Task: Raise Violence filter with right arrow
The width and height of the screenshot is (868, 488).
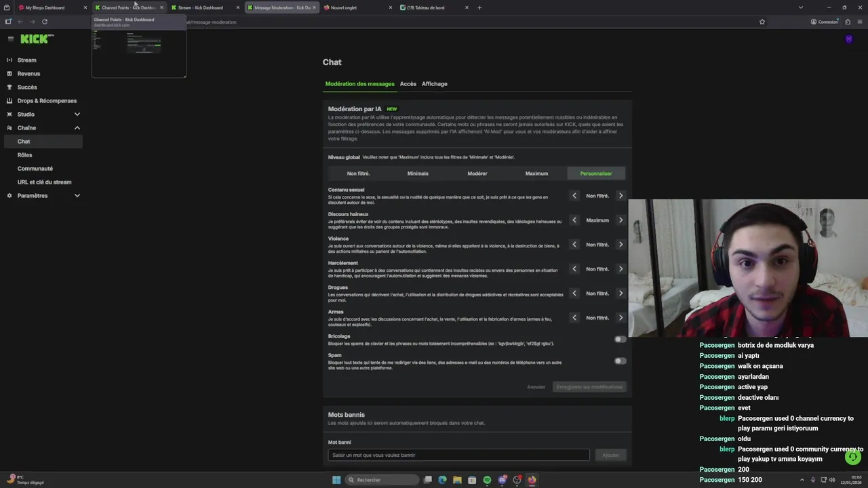Action: [620, 245]
